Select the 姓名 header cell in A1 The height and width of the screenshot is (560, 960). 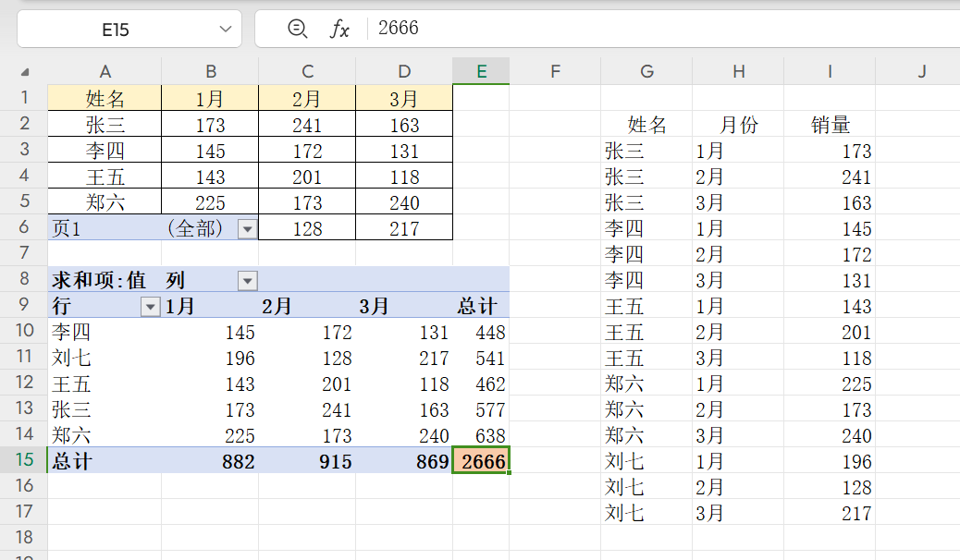(105, 98)
